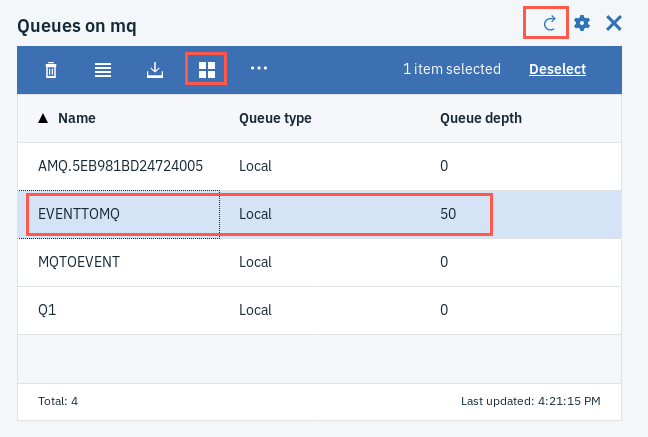Open more actions ellipsis menu

pos(259,68)
